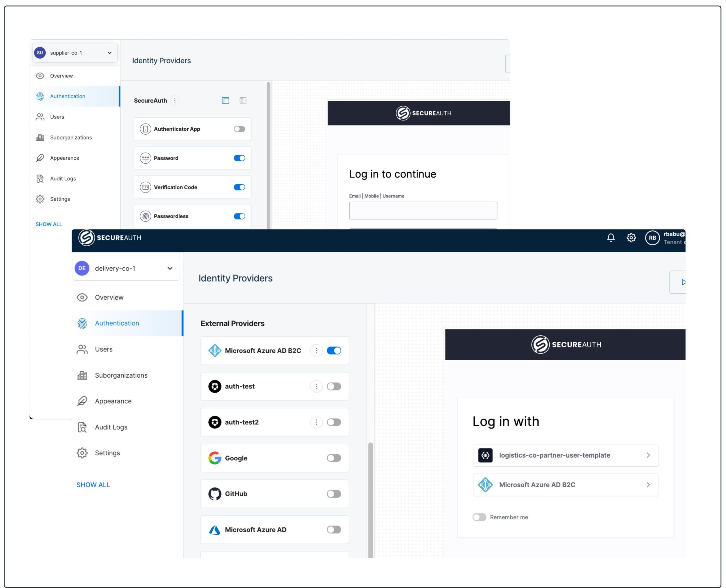
Task: Click the SU workspace avatar in back window
Action: point(40,53)
